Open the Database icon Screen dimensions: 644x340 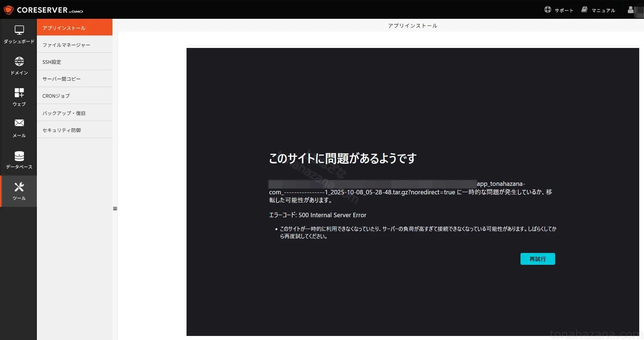19,156
